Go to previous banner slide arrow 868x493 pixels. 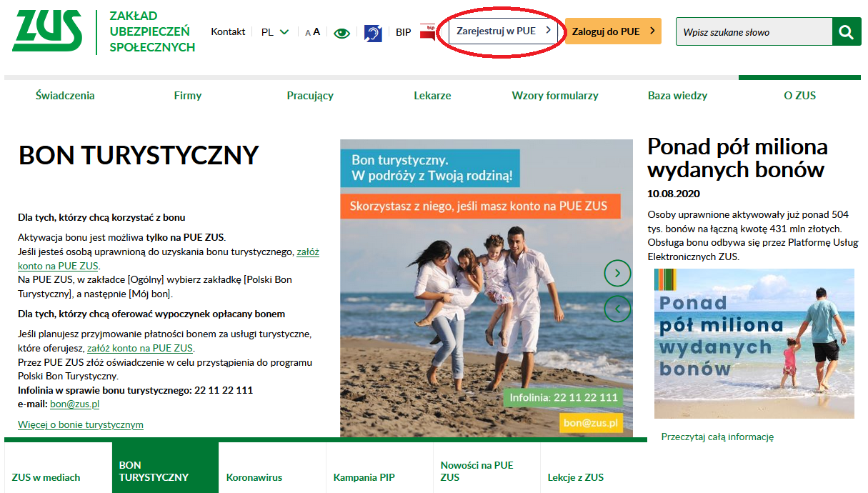pyautogui.click(x=618, y=309)
